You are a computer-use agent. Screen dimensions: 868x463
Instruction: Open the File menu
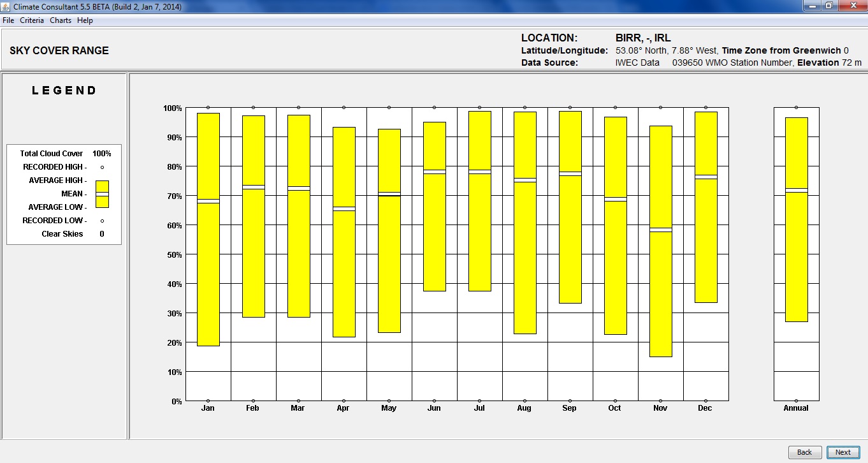8,20
